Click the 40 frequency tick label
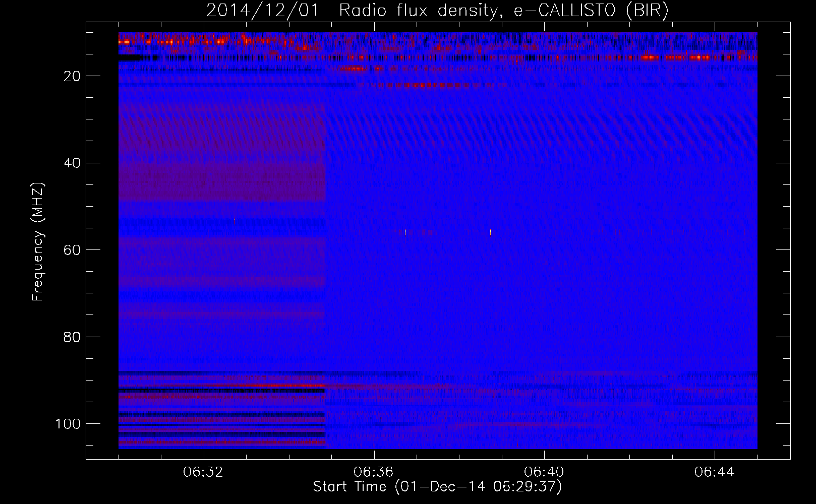816x504 pixels. tap(72, 163)
